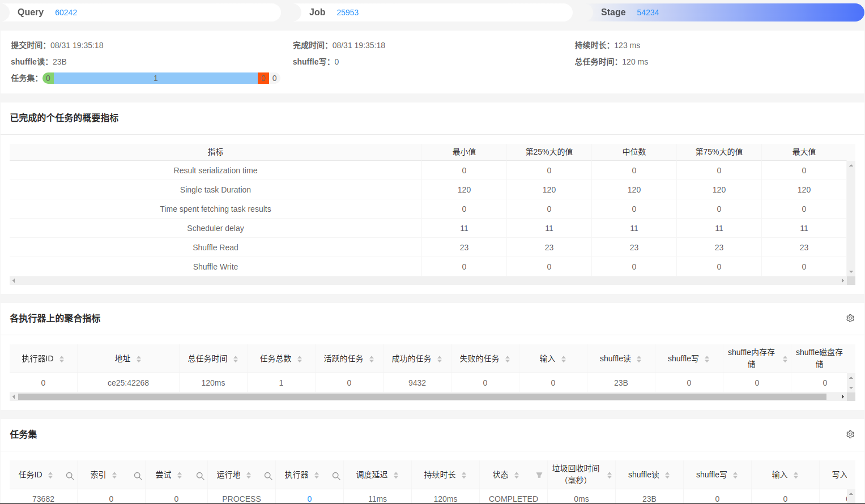Sort task table by 垃圾回收时间
Viewport: 865px width, 504px height.
pos(610,475)
